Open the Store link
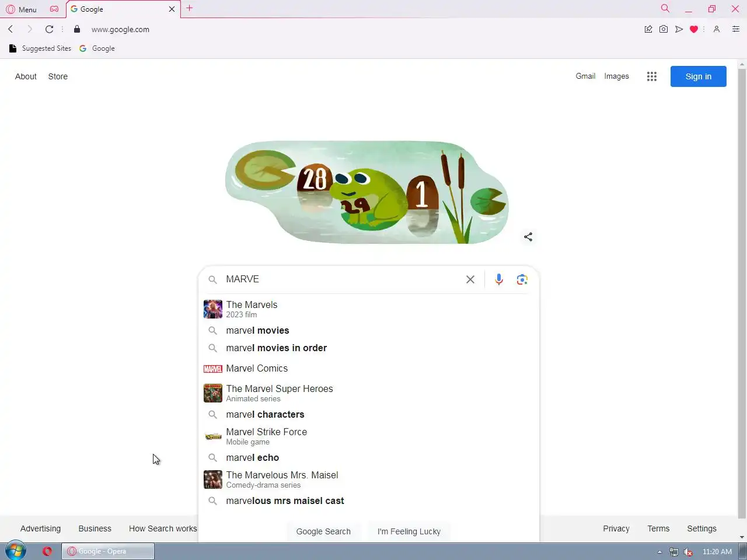This screenshot has height=560, width=747. [x=58, y=76]
